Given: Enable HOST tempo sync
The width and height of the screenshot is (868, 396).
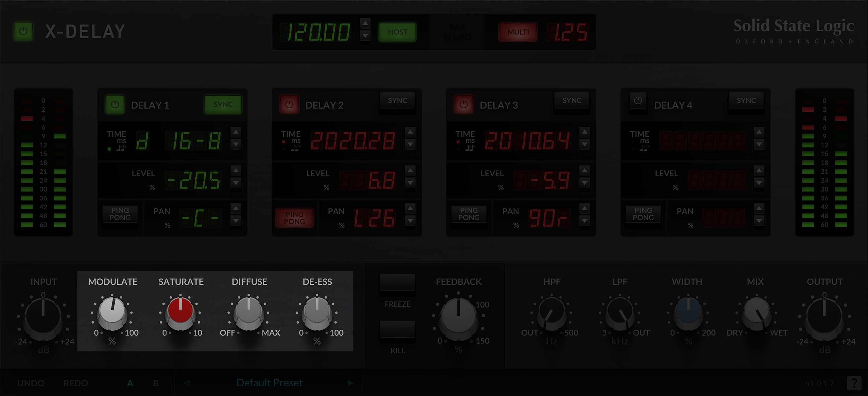Looking at the screenshot, I should coord(397,32).
